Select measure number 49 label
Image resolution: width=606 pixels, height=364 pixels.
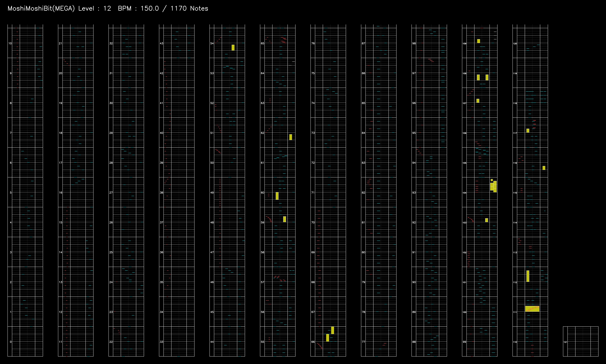[212, 193]
